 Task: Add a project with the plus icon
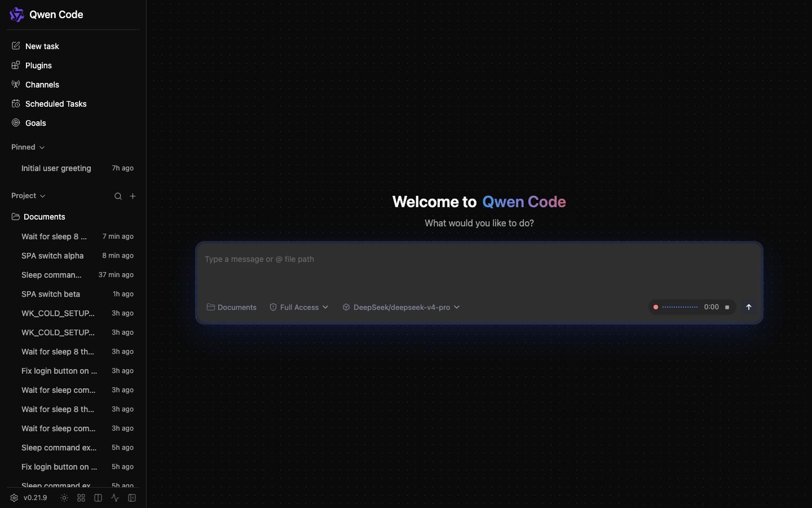(133, 196)
